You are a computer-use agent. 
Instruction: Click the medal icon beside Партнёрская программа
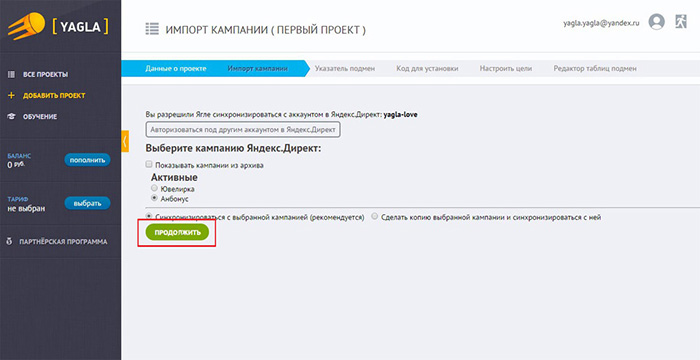(9, 242)
